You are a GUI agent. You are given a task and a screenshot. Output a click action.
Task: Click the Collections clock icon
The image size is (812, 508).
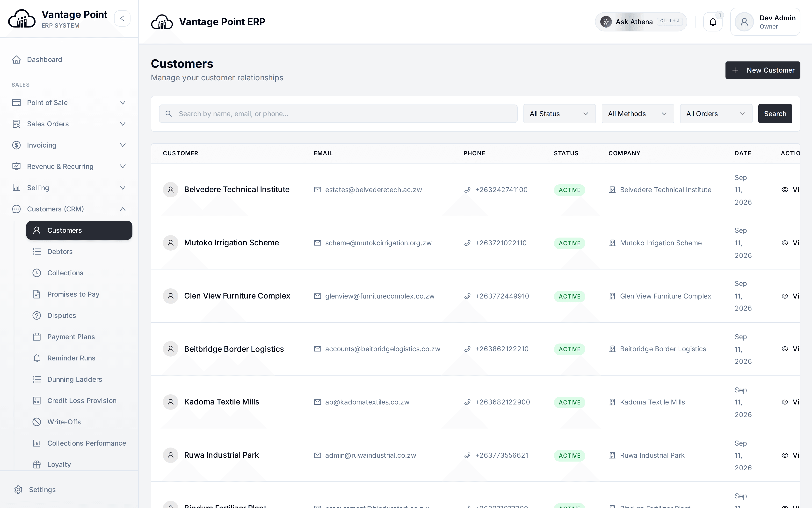(36, 273)
